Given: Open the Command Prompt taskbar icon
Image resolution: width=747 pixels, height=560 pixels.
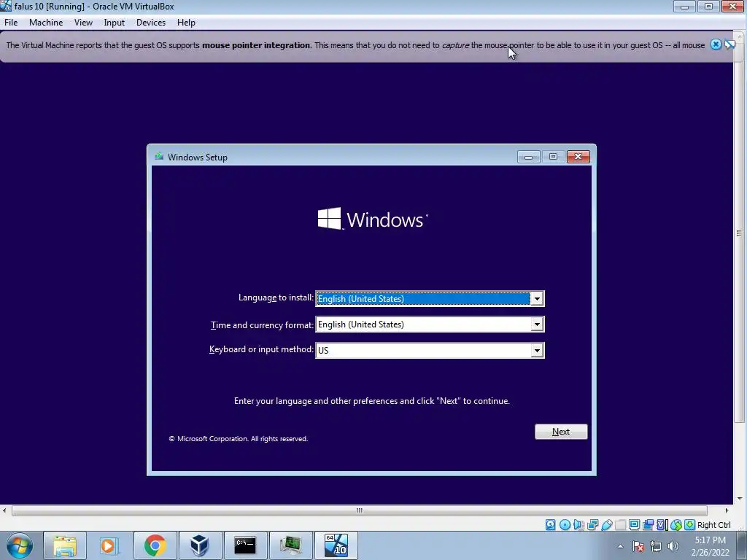Looking at the screenshot, I should click(x=245, y=545).
